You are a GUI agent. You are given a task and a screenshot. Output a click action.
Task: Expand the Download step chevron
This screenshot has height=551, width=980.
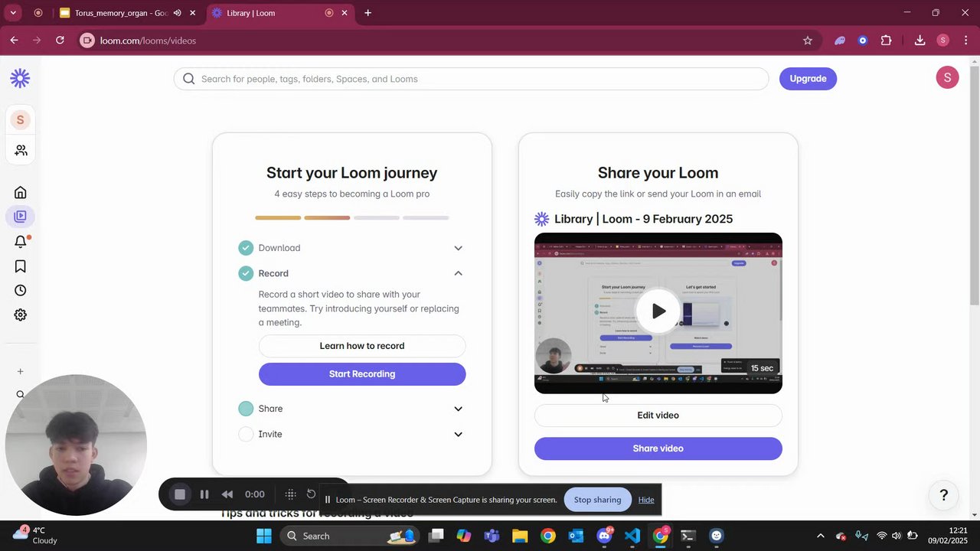click(458, 248)
